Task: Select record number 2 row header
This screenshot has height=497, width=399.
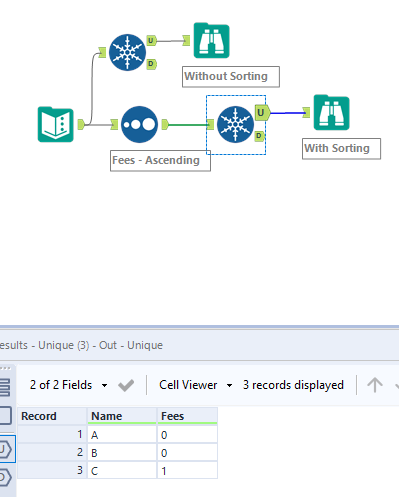Action: pyautogui.click(x=52, y=453)
